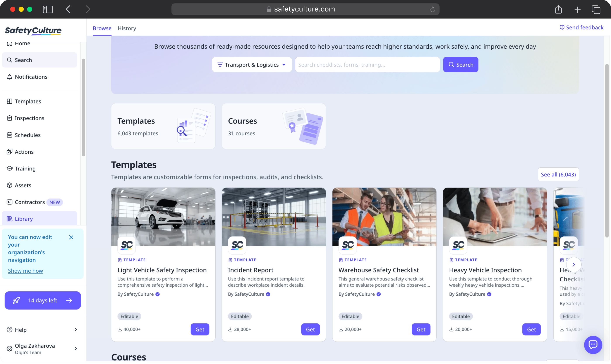The image size is (611, 364).
Task: Click the Library books icon
Action: pos(9,219)
